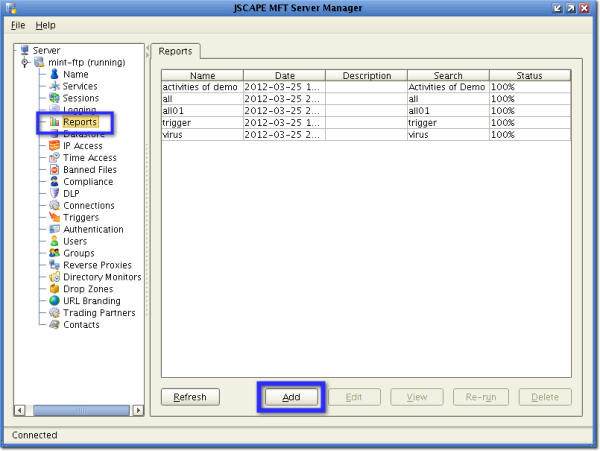600x451 pixels.
Task: Select Banned Files label in the tree
Action: pos(90,169)
